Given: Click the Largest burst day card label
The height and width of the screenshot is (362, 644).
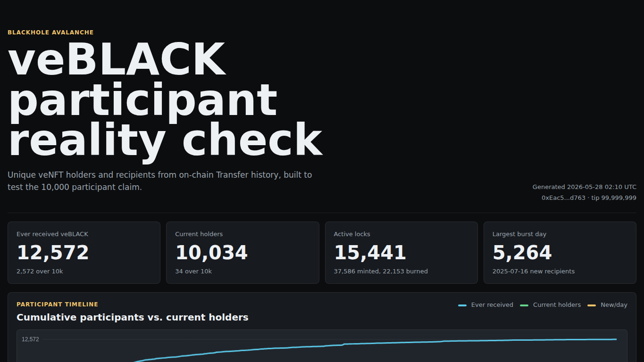Looking at the screenshot, I should click(x=519, y=234).
